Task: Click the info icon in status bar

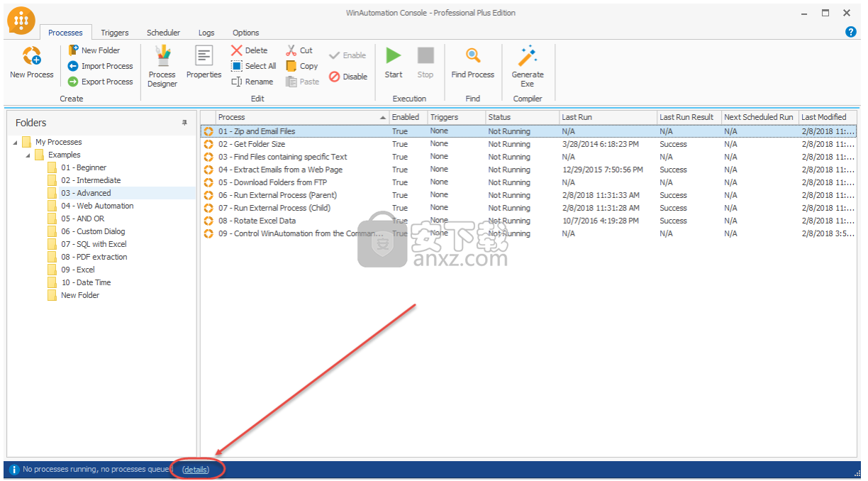Action: point(13,470)
